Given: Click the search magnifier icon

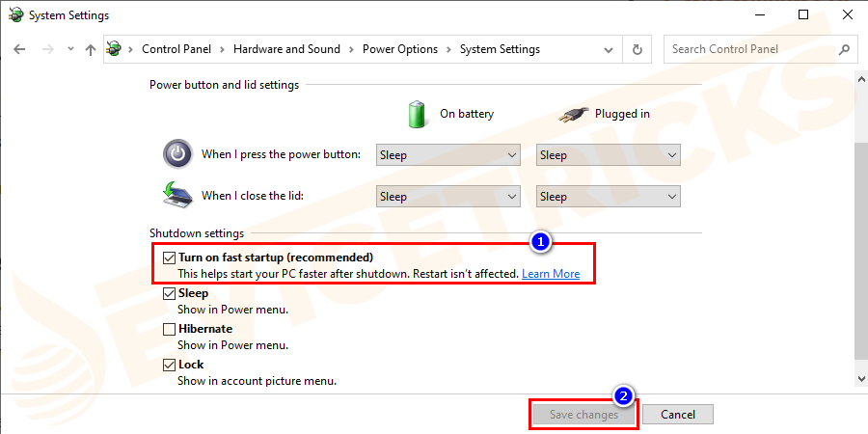Looking at the screenshot, I should pos(844,49).
